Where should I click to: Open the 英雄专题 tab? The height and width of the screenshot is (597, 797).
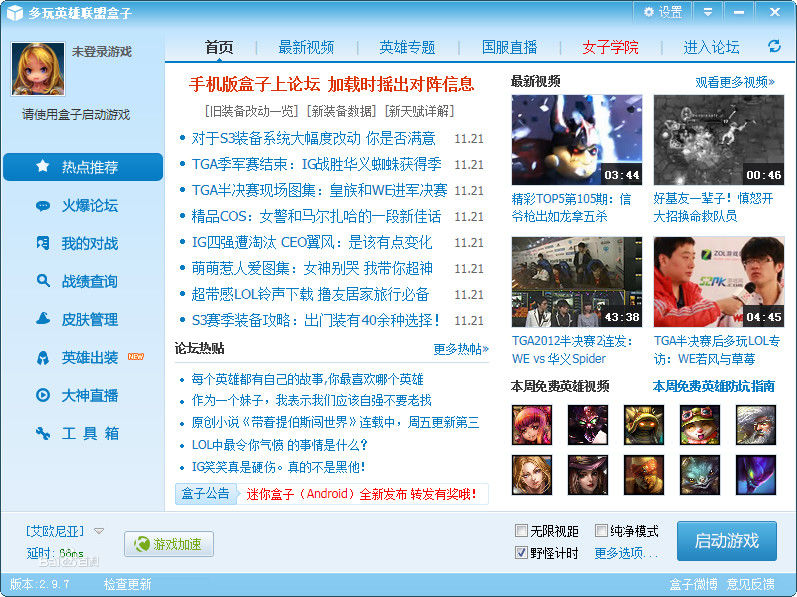click(407, 47)
